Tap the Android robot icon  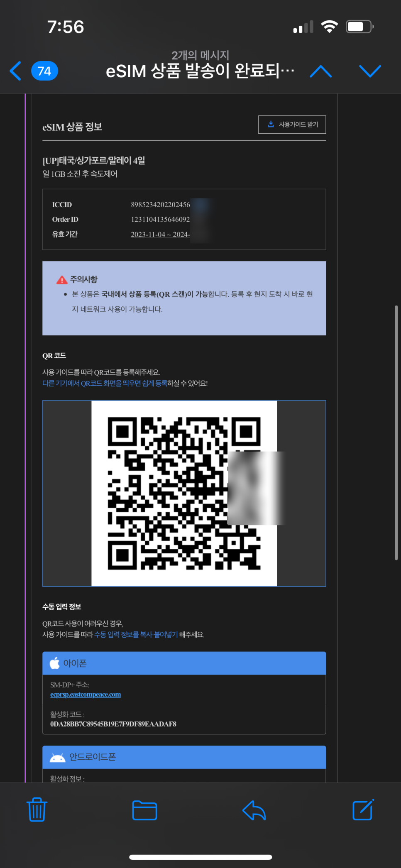[57, 758]
